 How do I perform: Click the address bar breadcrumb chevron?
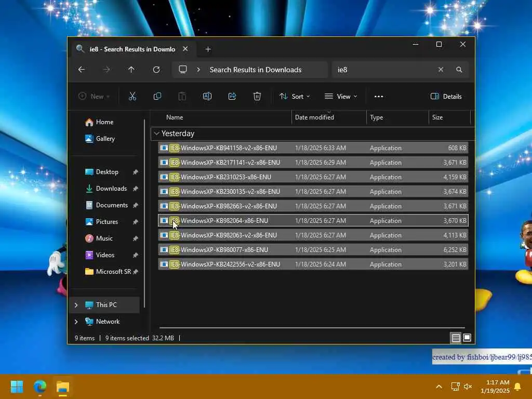pyautogui.click(x=198, y=70)
